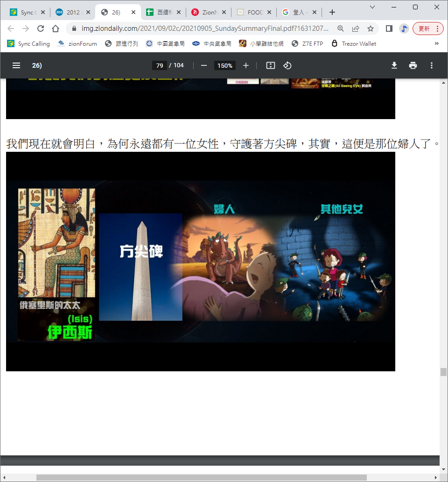Open the PDF sidebar hamburger menu

click(x=16, y=65)
